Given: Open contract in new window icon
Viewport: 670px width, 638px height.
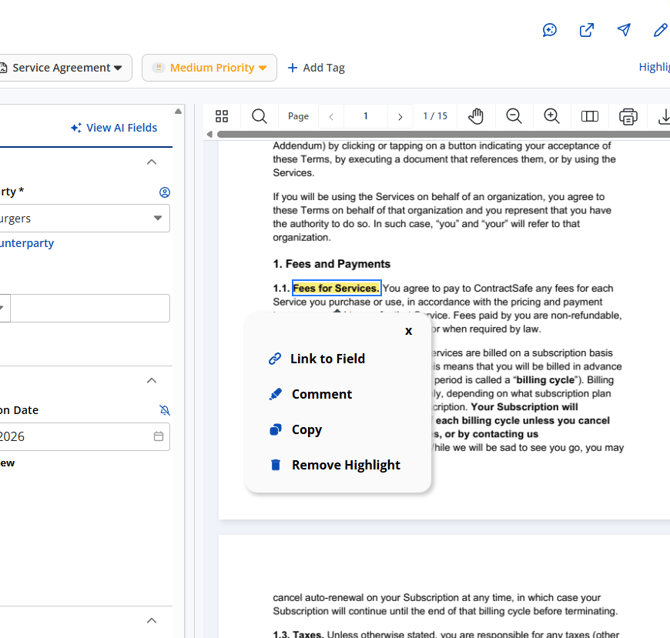Looking at the screenshot, I should click(587, 30).
